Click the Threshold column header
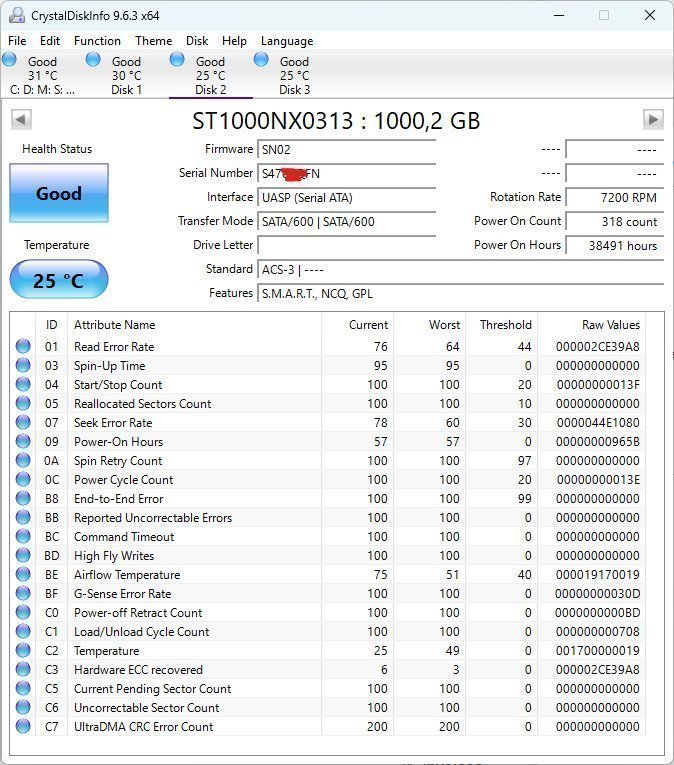The height and width of the screenshot is (765, 674). (501, 325)
